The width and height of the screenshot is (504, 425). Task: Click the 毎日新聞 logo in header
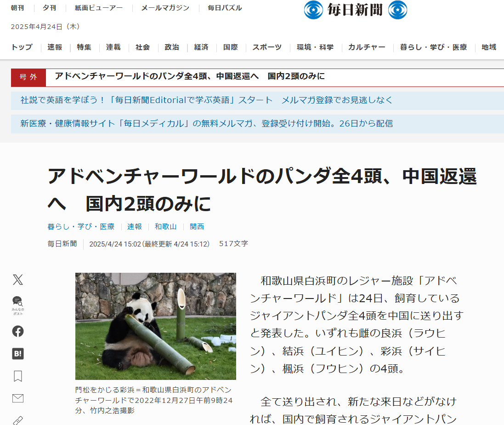355,10
